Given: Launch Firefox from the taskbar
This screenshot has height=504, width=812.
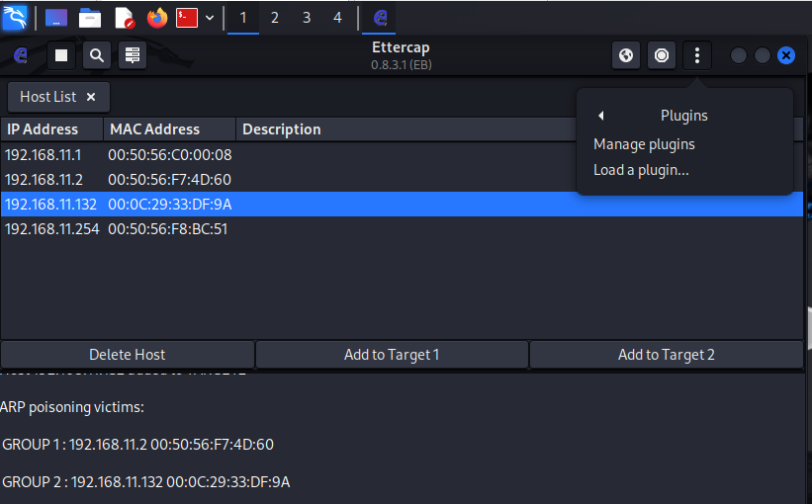Looking at the screenshot, I should 157,18.
